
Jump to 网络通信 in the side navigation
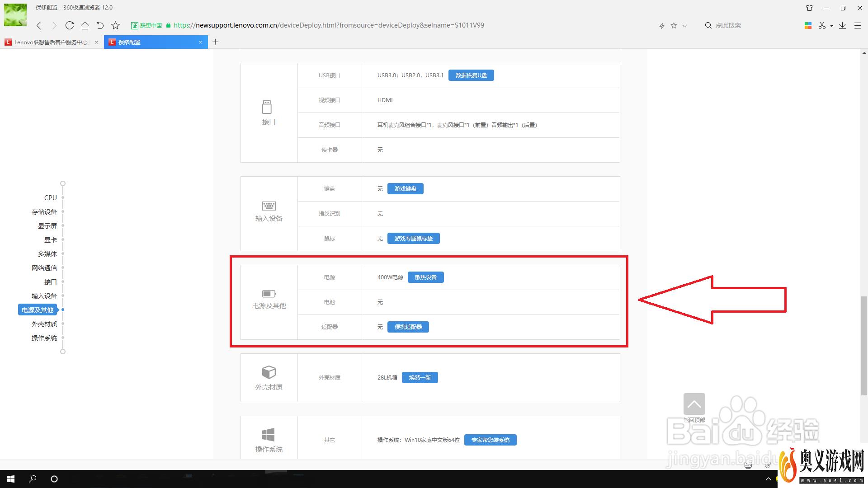pyautogui.click(x=44, y=268)
